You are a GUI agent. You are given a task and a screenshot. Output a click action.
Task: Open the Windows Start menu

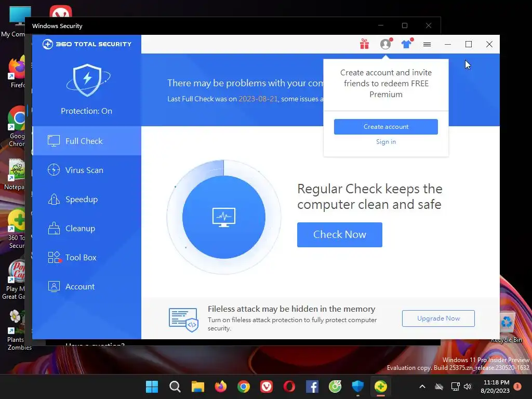coord(152,387)
